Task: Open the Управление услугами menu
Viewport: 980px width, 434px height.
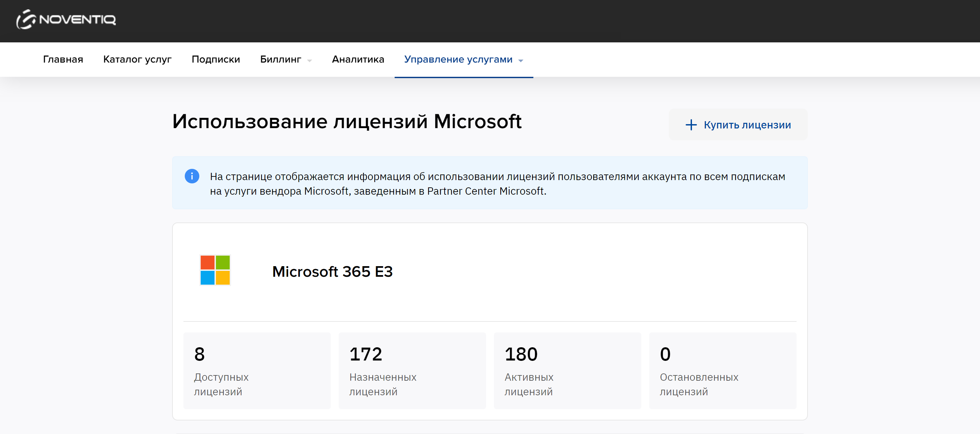Action: 458,59
